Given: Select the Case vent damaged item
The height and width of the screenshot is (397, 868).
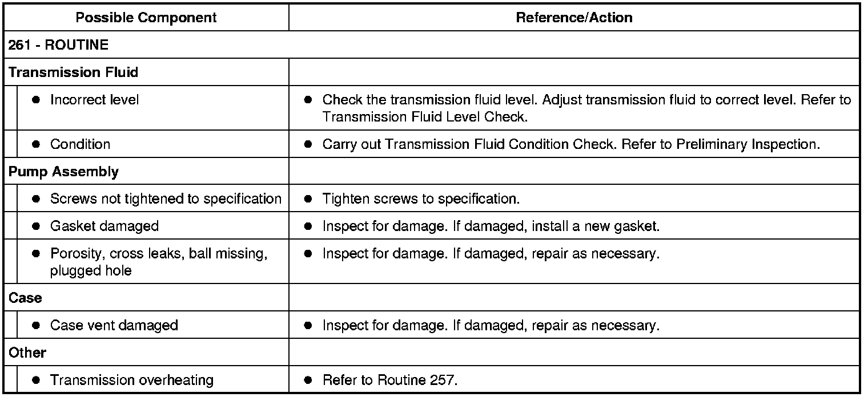Looking at the screenshot, I should pyautogui.click(x=114, y=326).
